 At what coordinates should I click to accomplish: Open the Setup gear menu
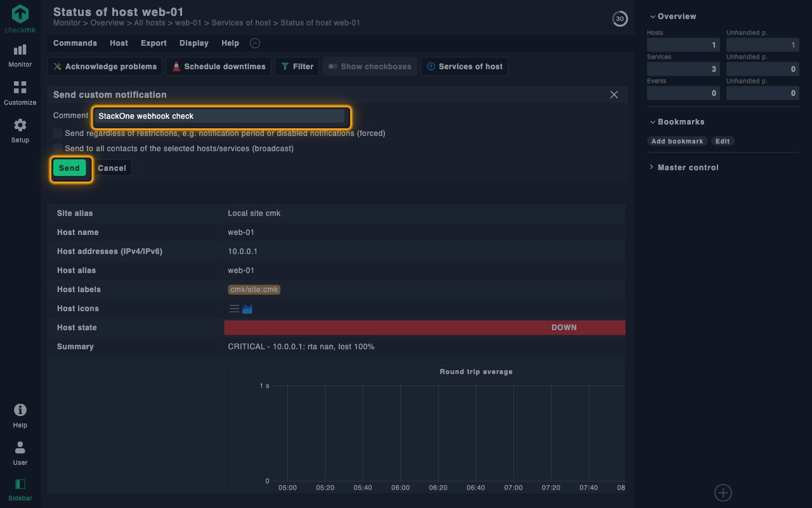20,130
